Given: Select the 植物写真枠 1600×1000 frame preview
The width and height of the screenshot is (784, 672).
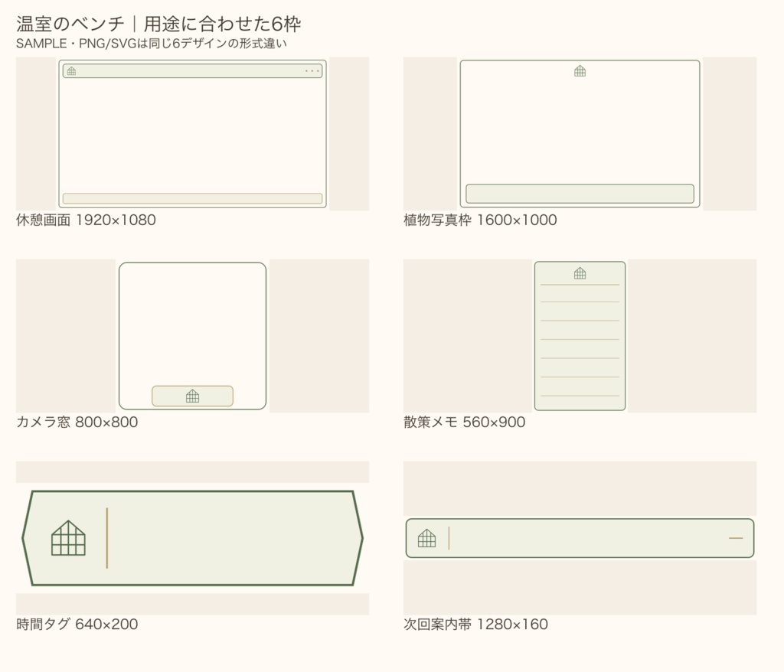Looking at the screenshot, I should click(x=580, y=133).
